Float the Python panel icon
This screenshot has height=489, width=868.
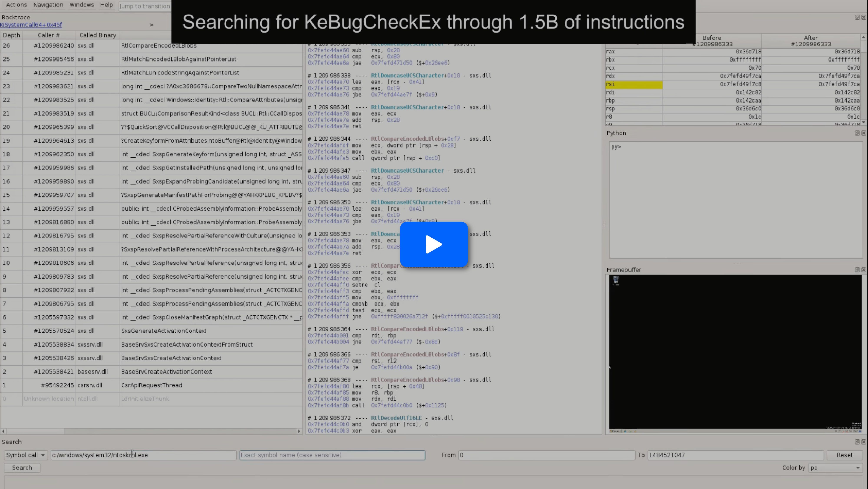[857, 133]
